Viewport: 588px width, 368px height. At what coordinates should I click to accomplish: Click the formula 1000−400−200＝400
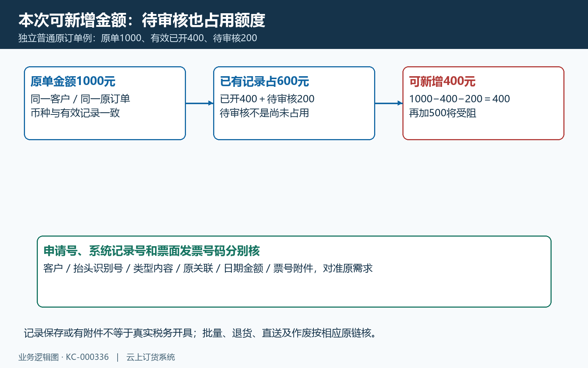[x=459, y=99]
